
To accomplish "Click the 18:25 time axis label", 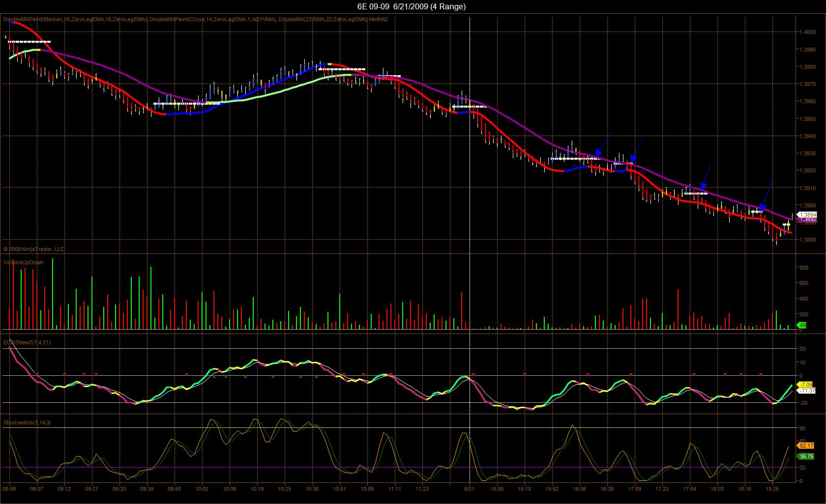I will click(772, 489).
